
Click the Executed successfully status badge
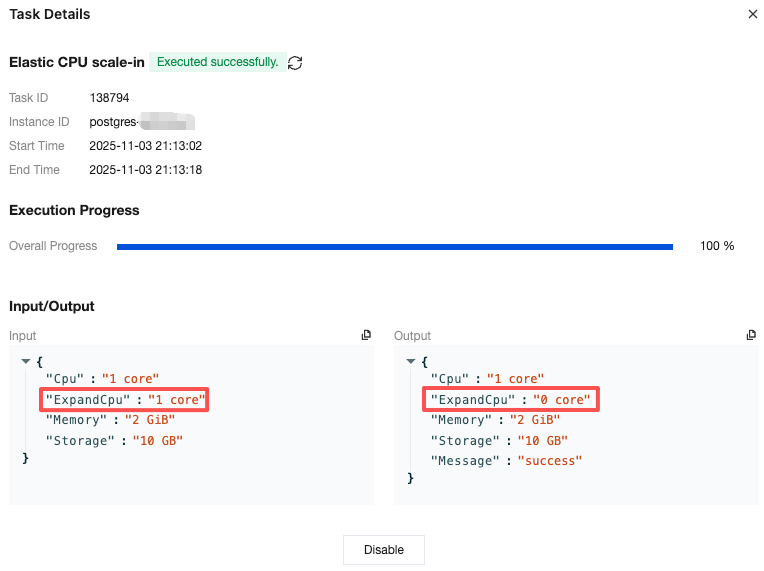(x=217, y=62)
